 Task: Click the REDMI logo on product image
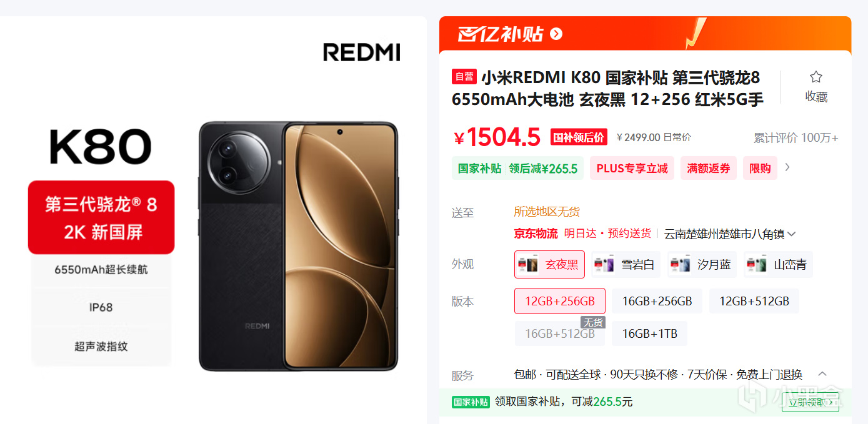[361, 52]
